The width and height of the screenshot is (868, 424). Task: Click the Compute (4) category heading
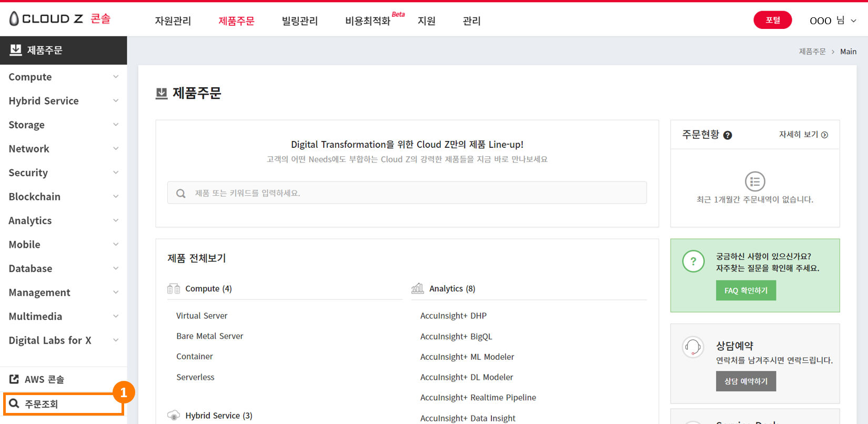click(x=208, y=288)
